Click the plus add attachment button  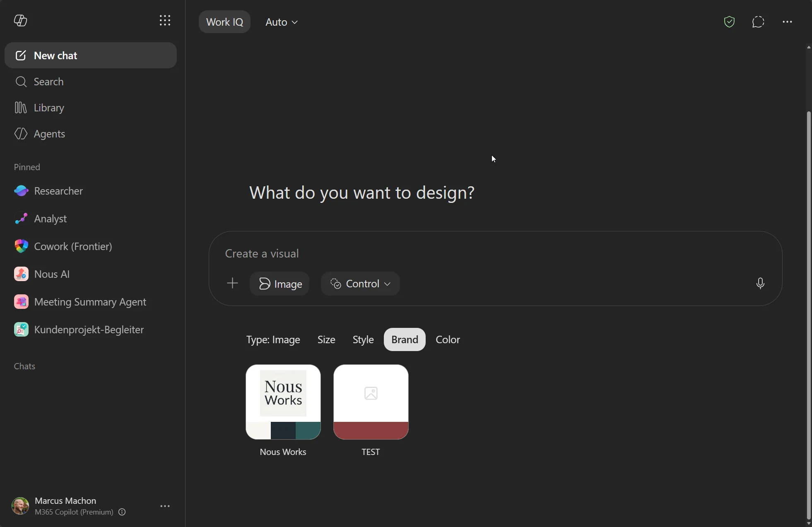[x=233, y=283]
